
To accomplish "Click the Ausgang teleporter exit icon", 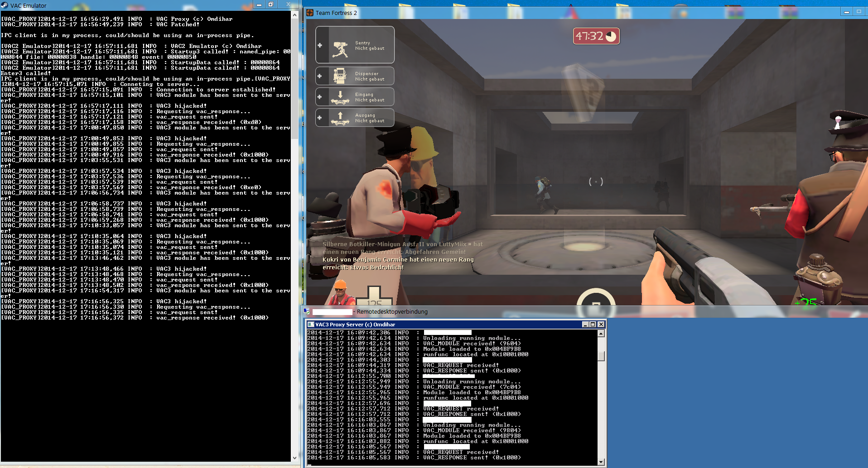I will point(340,118).
